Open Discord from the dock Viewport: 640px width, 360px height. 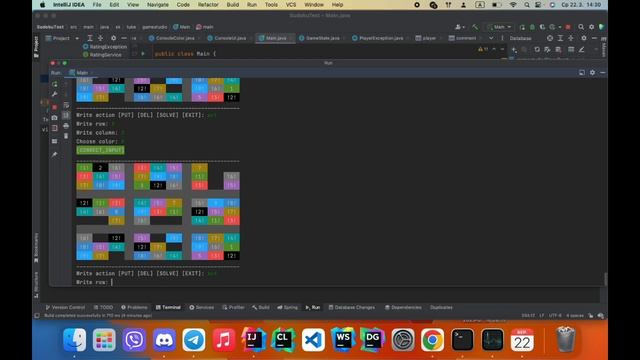[164, 340]
